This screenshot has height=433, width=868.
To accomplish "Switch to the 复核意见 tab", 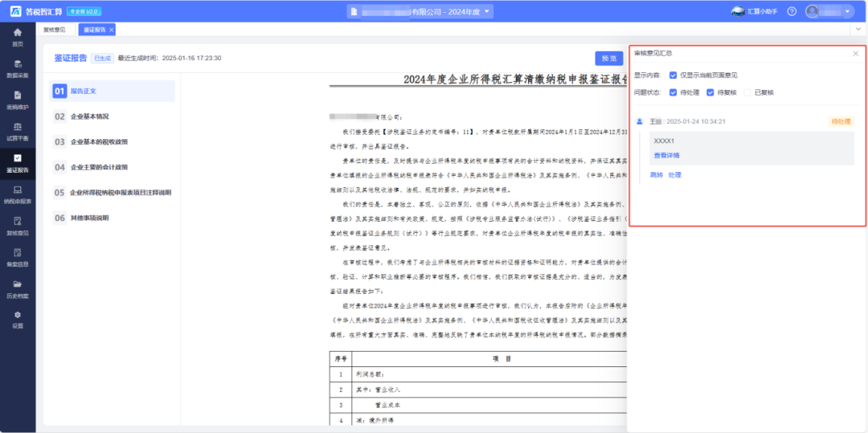I will click(55, 30).
